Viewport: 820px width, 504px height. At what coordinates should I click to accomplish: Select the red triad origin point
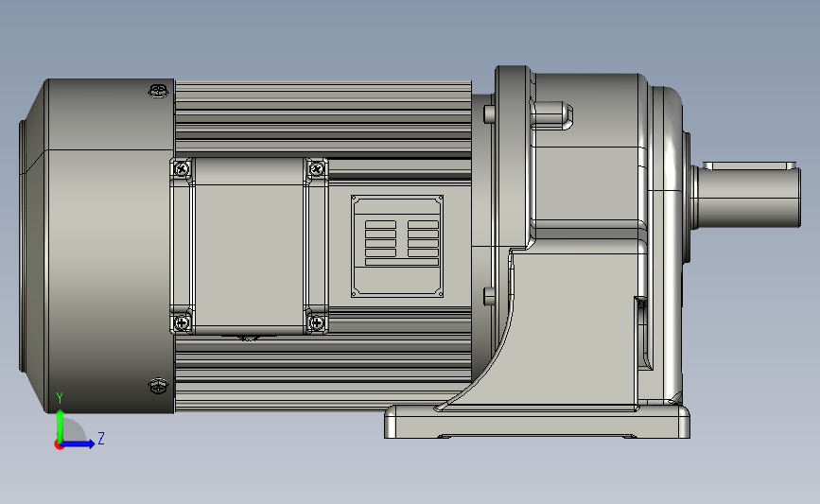(x=59, y=445)
